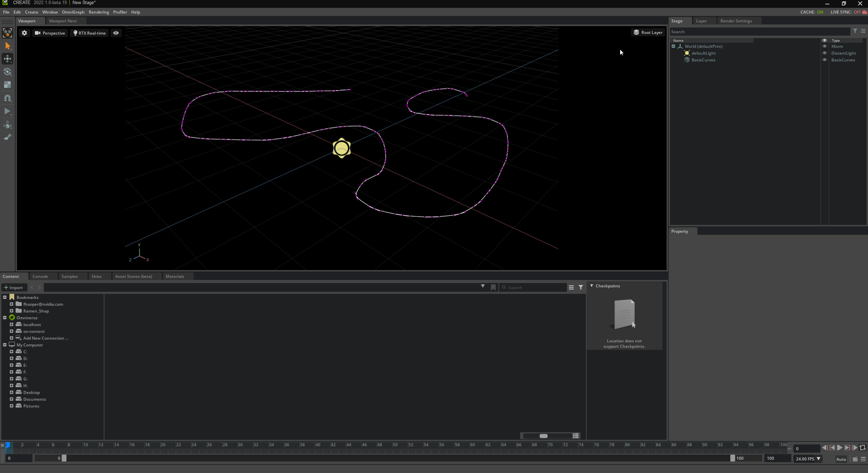Expand the C: drive node
Screen dimensions: 868x473
coord(12,352)
